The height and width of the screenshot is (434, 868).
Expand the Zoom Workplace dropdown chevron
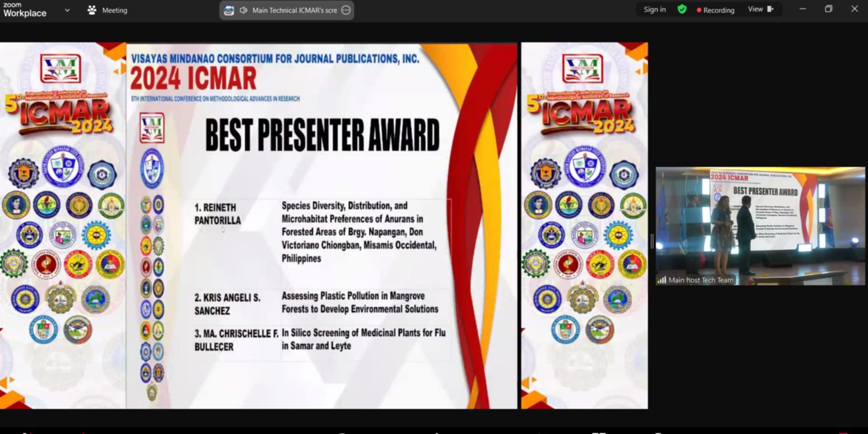[x=67, y=10]
